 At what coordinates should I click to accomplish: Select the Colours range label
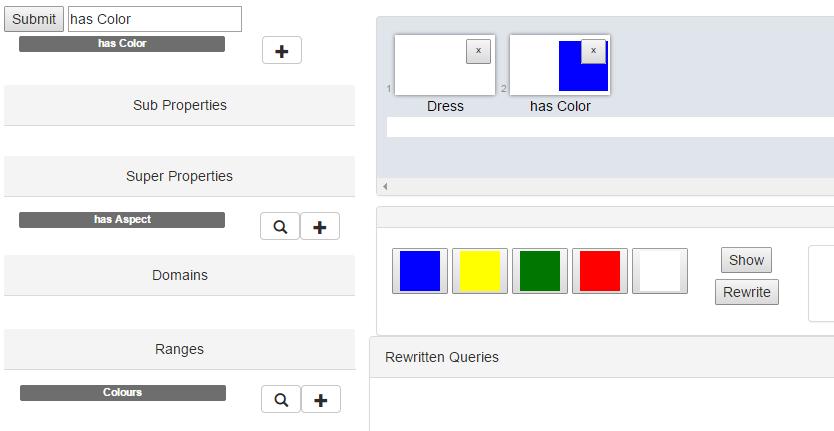tap(123, 393)
